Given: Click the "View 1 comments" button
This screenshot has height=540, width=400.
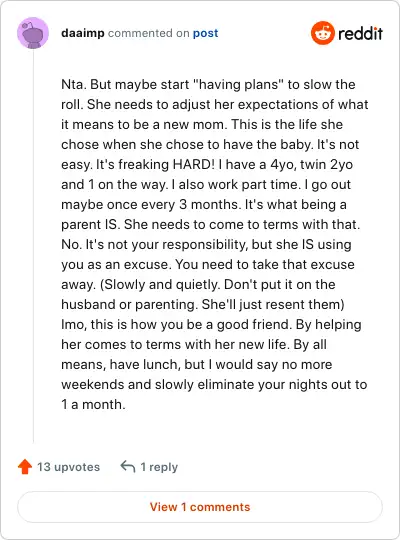Looking at the screenshot, I should [200, 507].
